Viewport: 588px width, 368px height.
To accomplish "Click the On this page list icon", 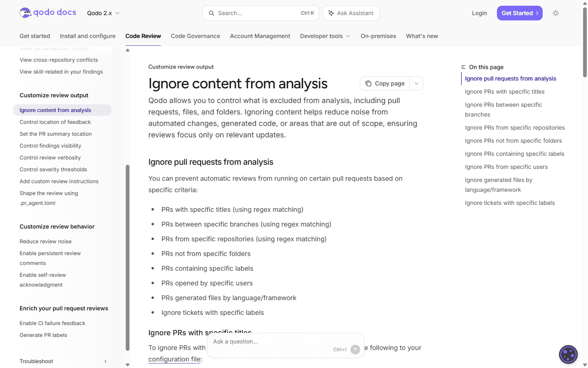I will 463,67.
